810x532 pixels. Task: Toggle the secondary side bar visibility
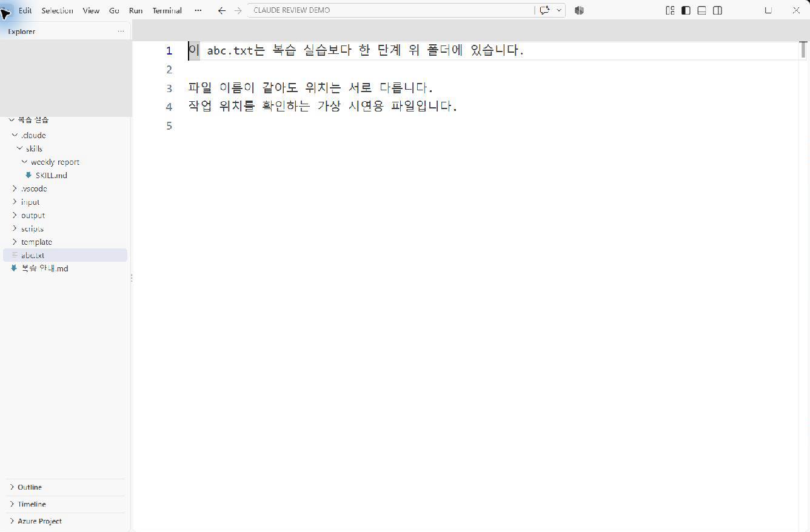click(717, 10)
